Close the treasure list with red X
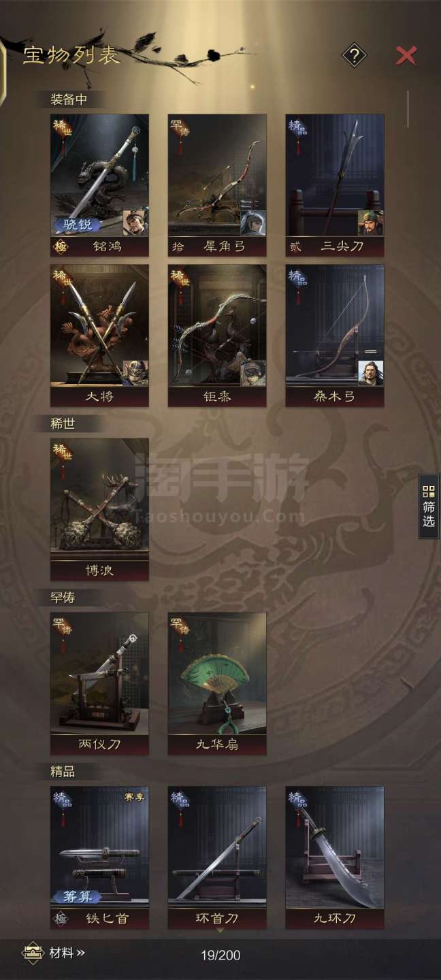The height and width of the screenshot is (980, 441). point(406,55)
